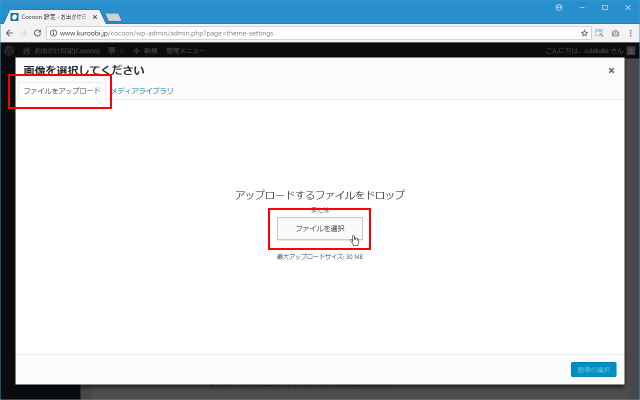
Task: Open the 管理メニュー item in admin bar
Action: pos(185,51)
